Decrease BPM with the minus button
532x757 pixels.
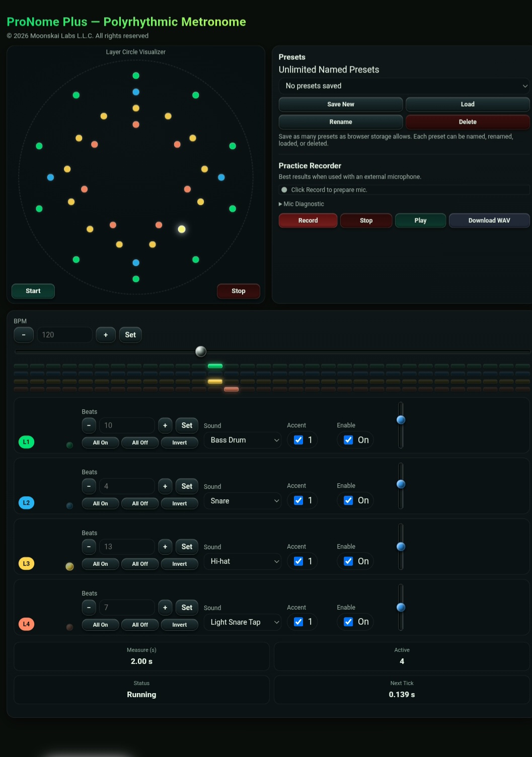24,335
